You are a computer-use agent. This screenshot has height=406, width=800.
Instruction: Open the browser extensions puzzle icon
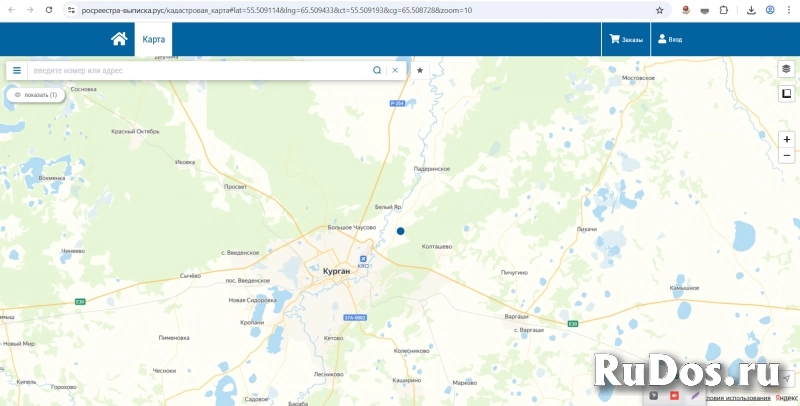pyautogui.click(x=724, y=10)
